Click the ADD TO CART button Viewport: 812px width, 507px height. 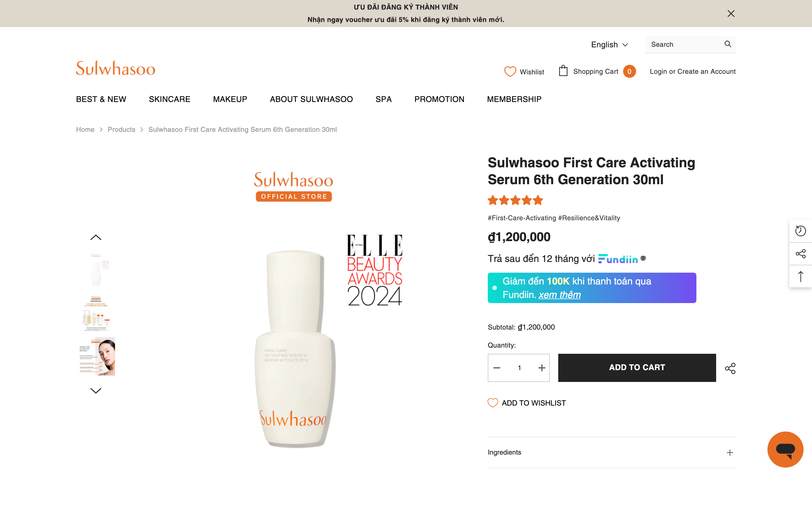pyautogui.click(x=637, y=368)
